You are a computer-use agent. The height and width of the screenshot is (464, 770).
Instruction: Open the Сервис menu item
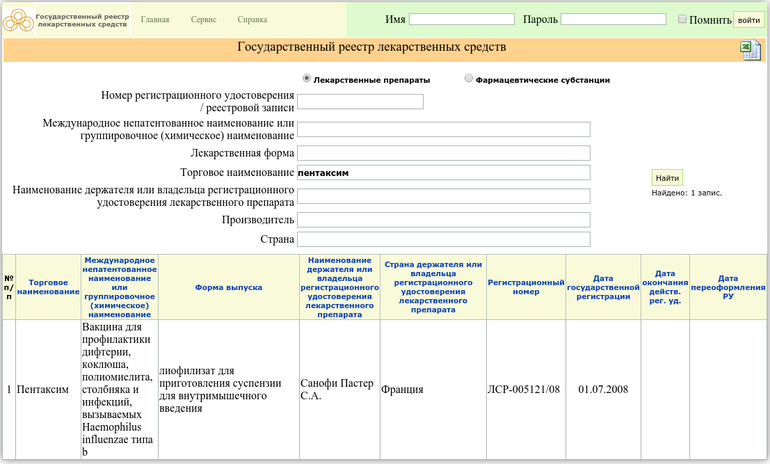(203, 20)
